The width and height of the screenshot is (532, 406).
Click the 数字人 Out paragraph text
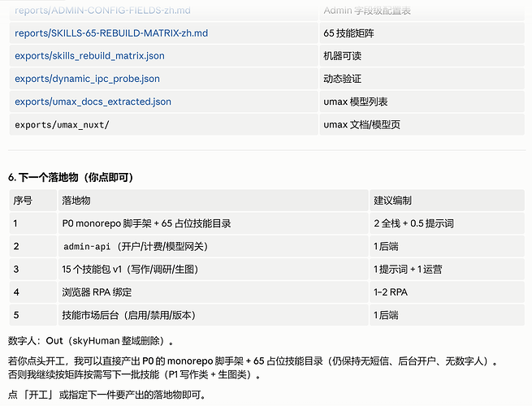coord(91,341)
